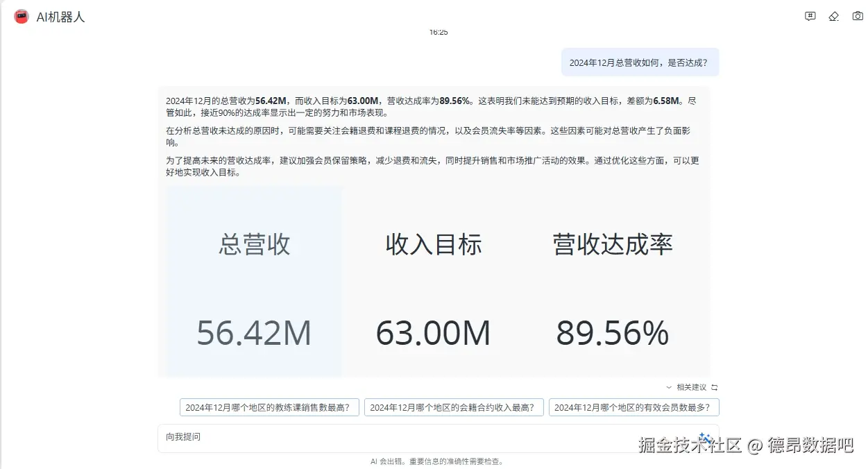Take a snapshot with the camera icon
This screenshot has width=868, height=469.
[x=857, y=17]
